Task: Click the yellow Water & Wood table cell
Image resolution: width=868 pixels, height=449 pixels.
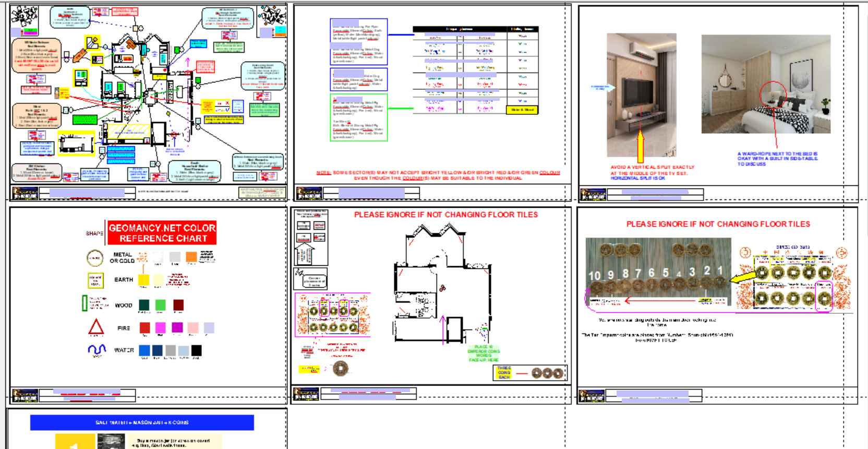Action: click(x=522, y=110)
